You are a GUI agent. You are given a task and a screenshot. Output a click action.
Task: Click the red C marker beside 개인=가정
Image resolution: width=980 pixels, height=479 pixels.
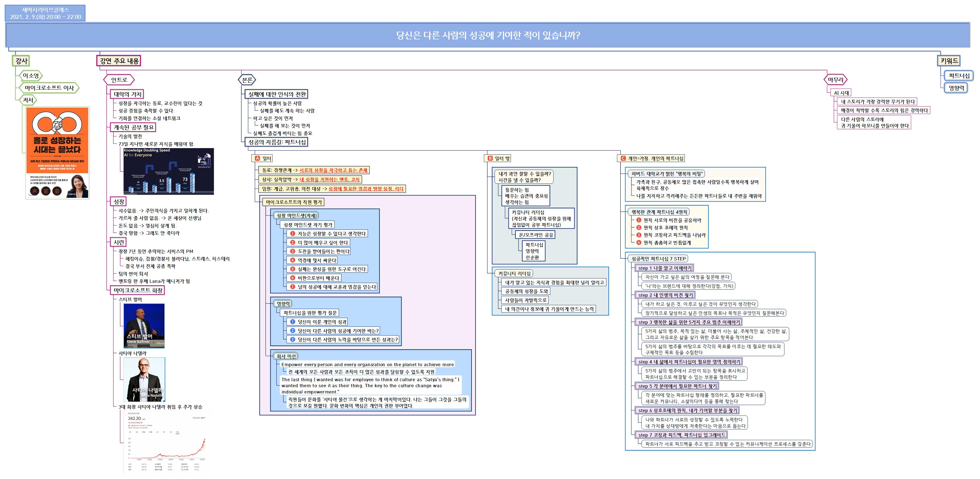623,158
